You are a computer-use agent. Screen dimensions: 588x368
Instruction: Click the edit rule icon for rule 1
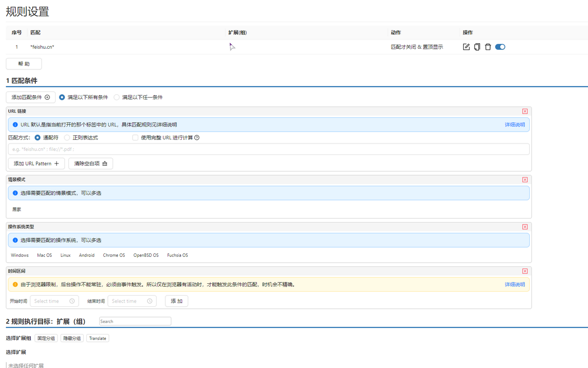pos(466,46)
